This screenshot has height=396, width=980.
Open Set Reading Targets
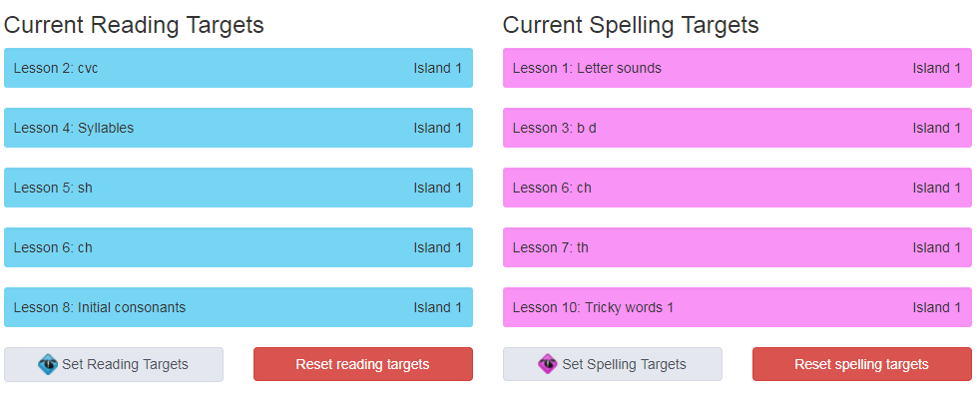(x=114, y=364)
